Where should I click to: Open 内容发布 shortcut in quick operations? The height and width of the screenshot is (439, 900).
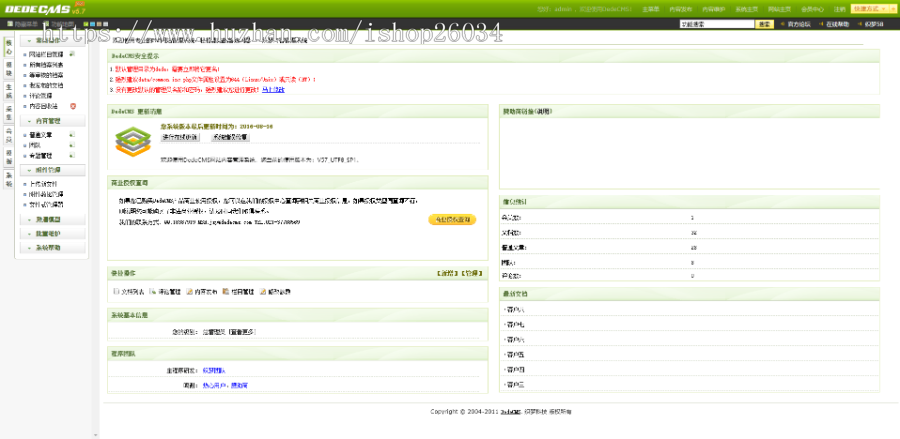click(x=202, y=292)
